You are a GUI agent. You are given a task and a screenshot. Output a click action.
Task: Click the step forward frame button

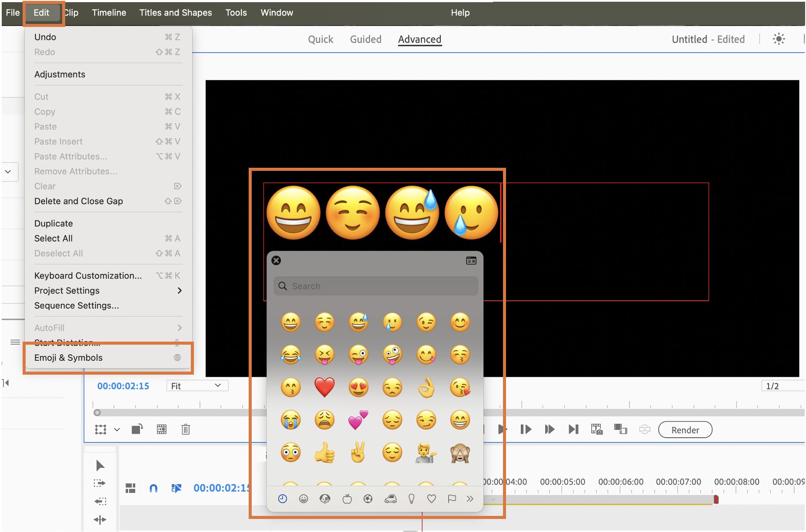point(526,429)
